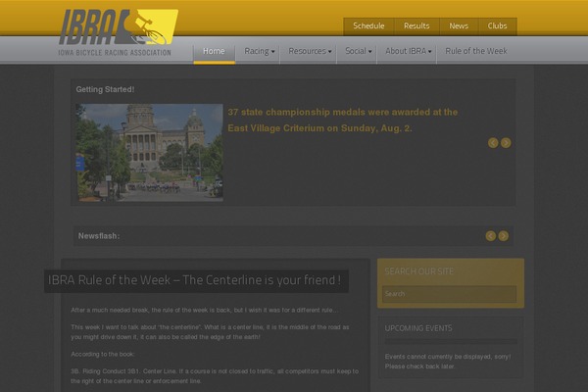Image resolution: width=588 pixels, height=392 pixels.
Task: Open the Centerline is your friend article
Action: tap(195, 280)
